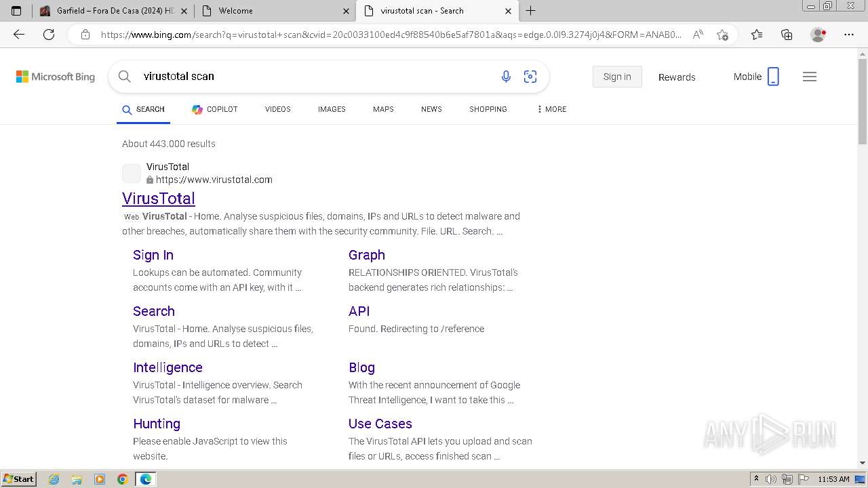868x488 pixels.
Task: Open the Windows Start menu
Action: coord(19,479)
